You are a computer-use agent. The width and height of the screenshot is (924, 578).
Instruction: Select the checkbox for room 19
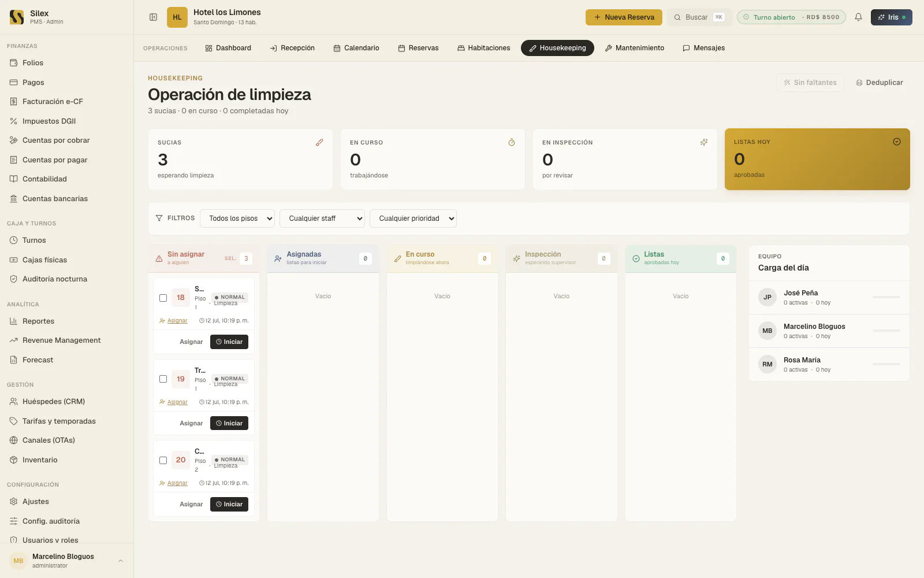[x=163, y=379]
